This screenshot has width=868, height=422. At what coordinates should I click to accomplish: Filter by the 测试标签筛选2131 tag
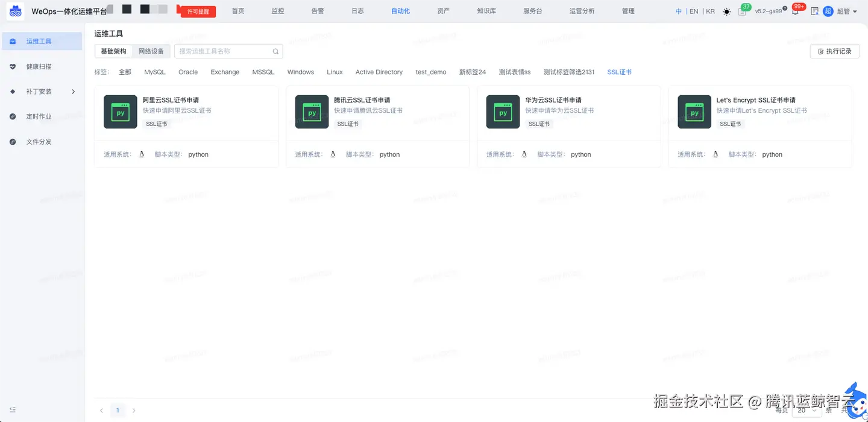tap(569, 72)
